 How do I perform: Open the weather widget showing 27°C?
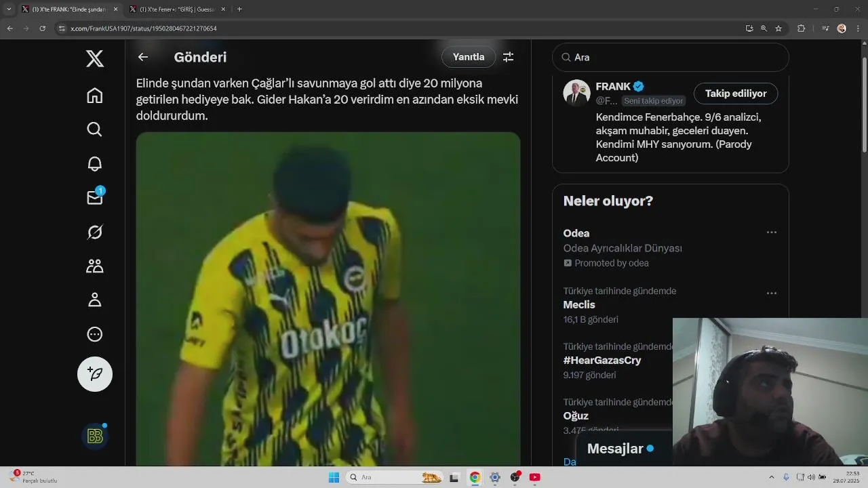[34, 476]
